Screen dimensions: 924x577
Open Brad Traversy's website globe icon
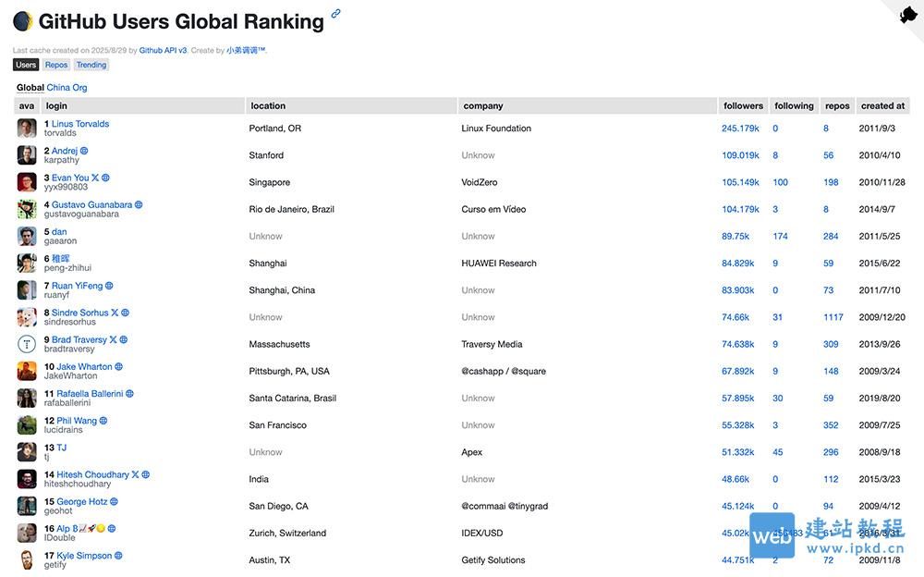(x=124, y=340)
